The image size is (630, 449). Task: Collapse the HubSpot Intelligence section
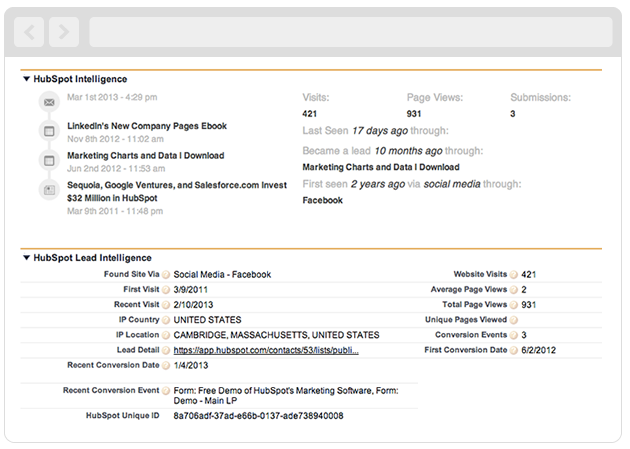(x=27, y=79)
